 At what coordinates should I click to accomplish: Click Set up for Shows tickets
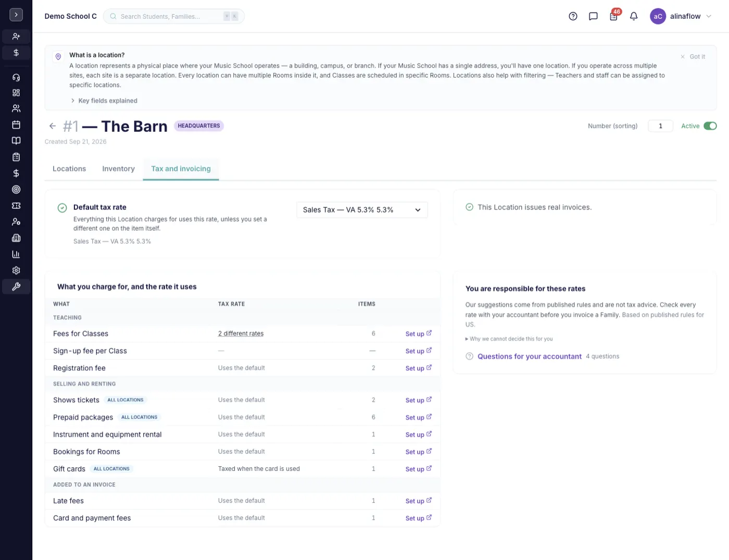coord(419,400)
